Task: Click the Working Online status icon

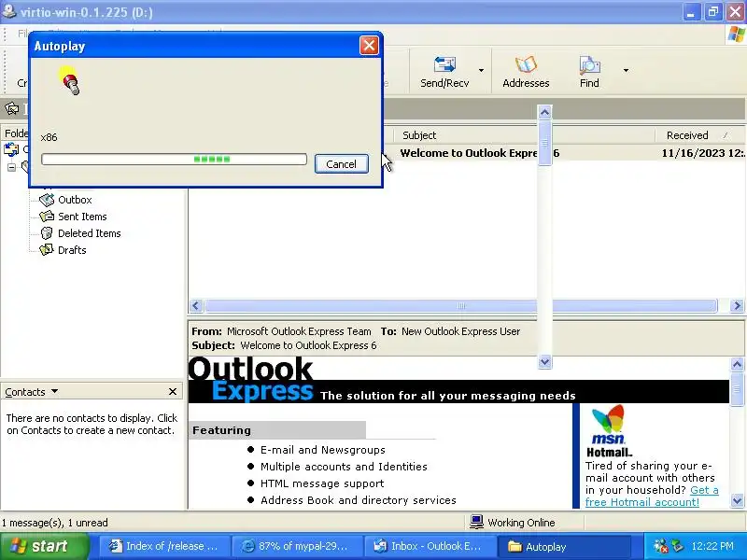Action: coord(476,522)
